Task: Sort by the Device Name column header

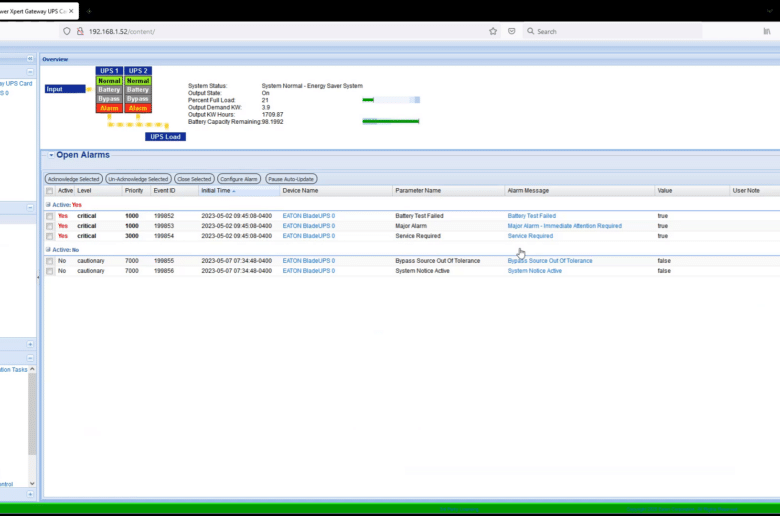Action: coord(336,191)
